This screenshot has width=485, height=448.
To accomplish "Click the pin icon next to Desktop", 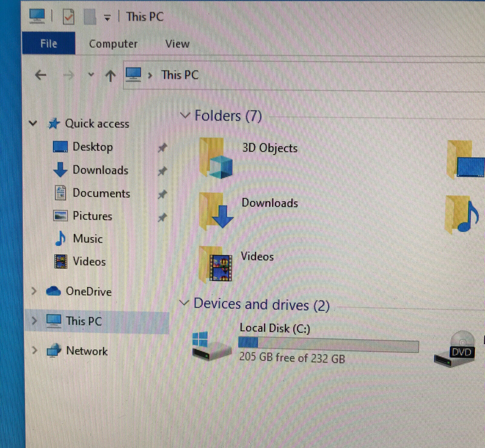I will tap(162, 148).
